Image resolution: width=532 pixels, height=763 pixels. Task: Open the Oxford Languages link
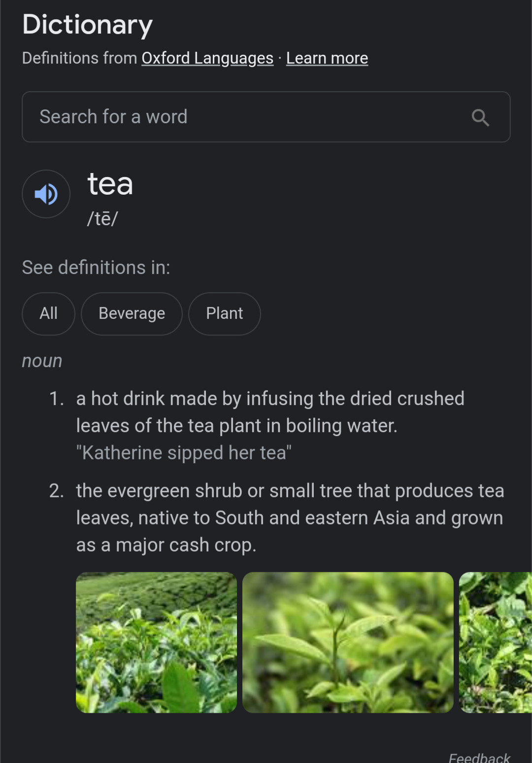click(207, 58)
